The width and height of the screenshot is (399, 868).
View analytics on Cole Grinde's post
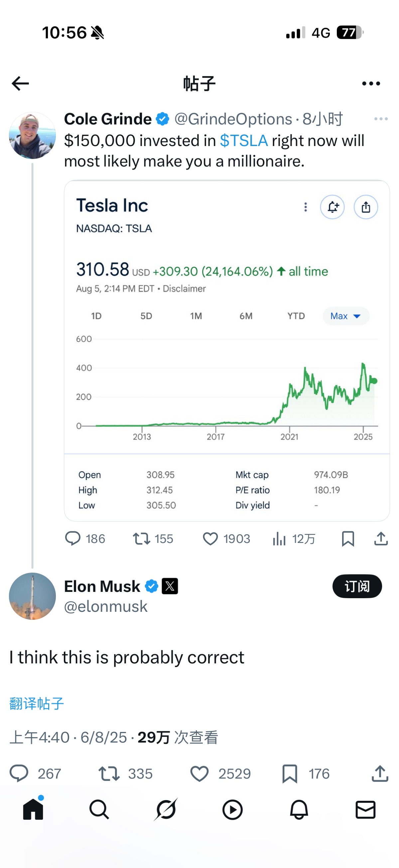279,539
